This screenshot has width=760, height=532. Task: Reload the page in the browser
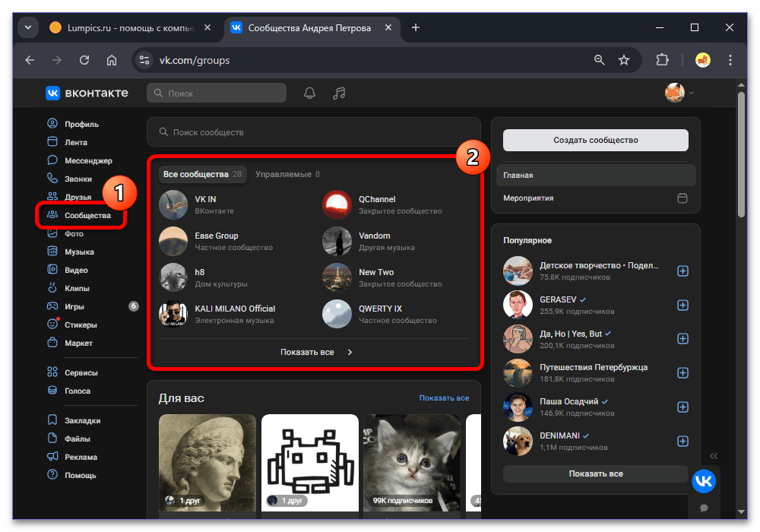coord(84,60)
